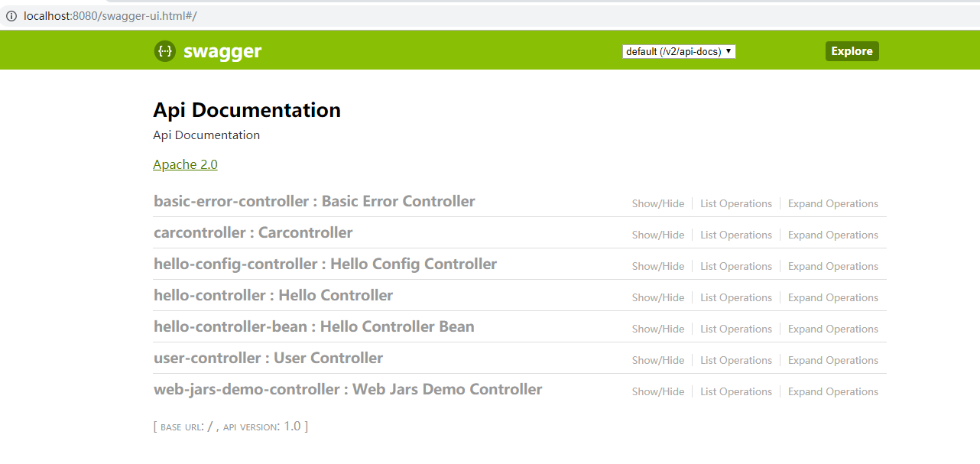Expand Operations for web-jars-demo-controller
Screen dimensions: 980x464
click(833, 392)
